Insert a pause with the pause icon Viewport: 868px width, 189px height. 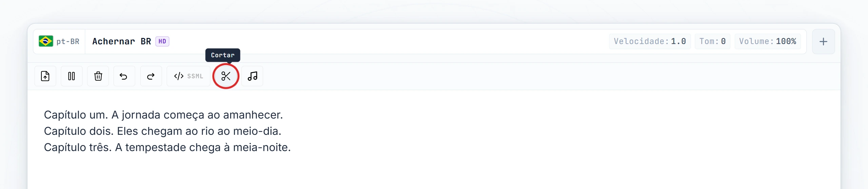click(72, 76)
